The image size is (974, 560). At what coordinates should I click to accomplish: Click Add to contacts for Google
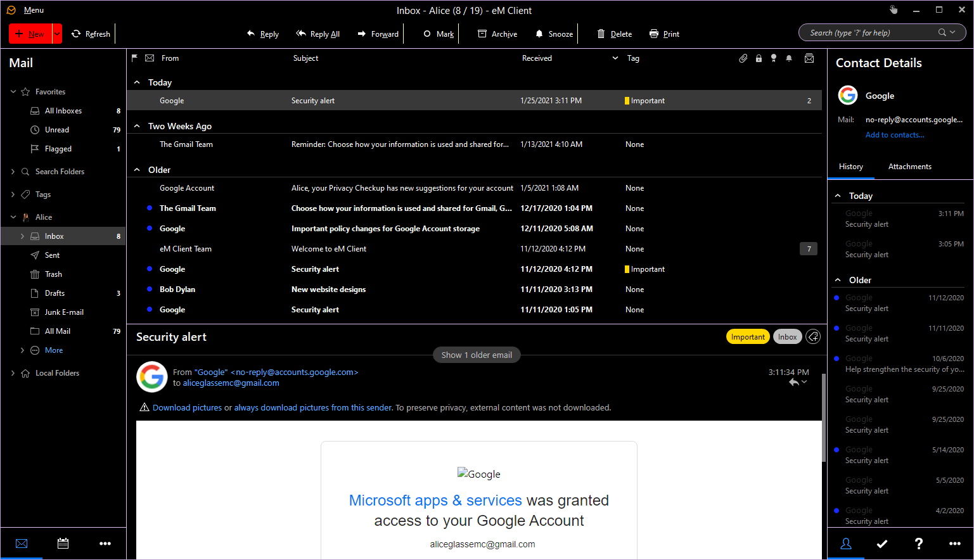point(895,134)
